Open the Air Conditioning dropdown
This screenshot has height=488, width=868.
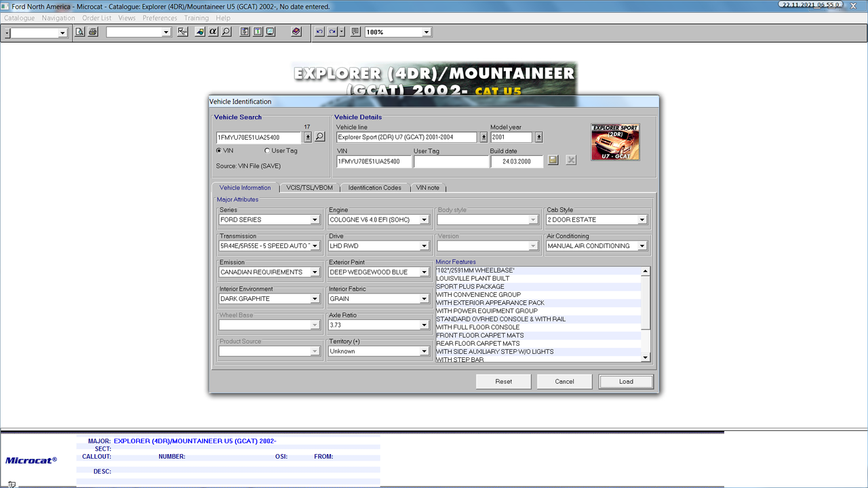point(642,246)
